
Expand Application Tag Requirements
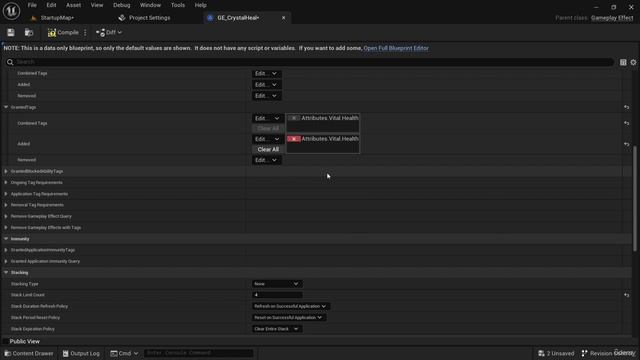pyautogui.click(x=6, y=194)
